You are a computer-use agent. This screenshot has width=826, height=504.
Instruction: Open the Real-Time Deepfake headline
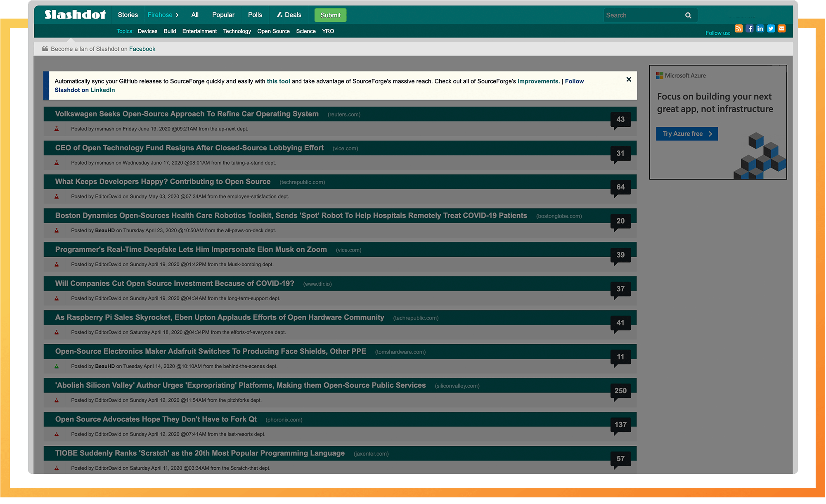click(x=191, y=249)
